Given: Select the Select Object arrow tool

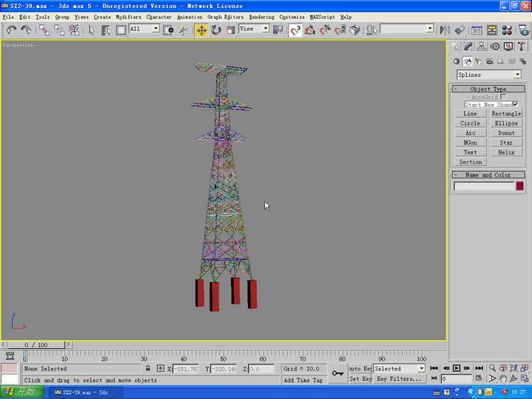Looking at the screenshot, I should [x=91, y=30].
